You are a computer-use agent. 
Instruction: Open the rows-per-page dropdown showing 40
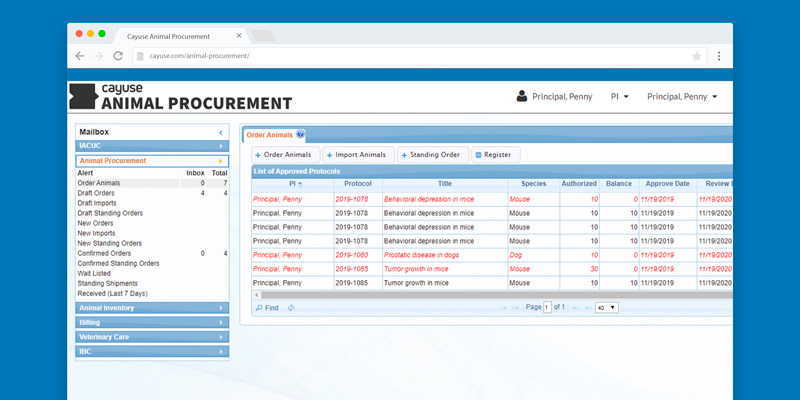coord(607,308)
